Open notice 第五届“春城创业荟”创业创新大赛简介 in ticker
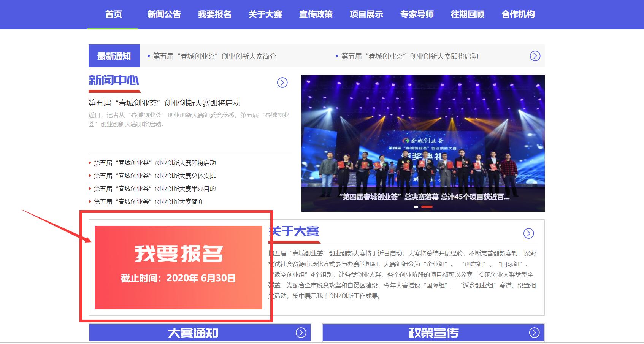644x344 pixels. pos(214,56)
